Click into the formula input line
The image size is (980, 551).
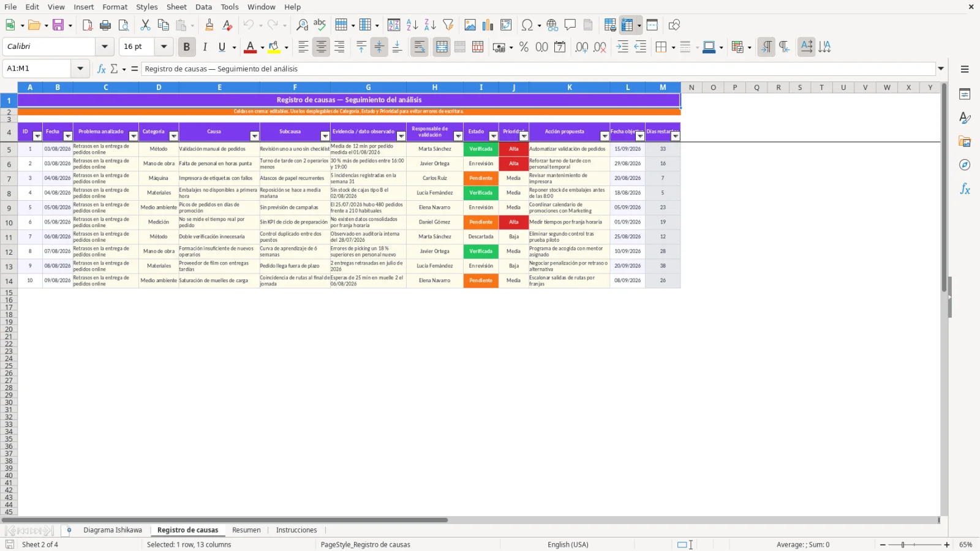coord(538,69)
